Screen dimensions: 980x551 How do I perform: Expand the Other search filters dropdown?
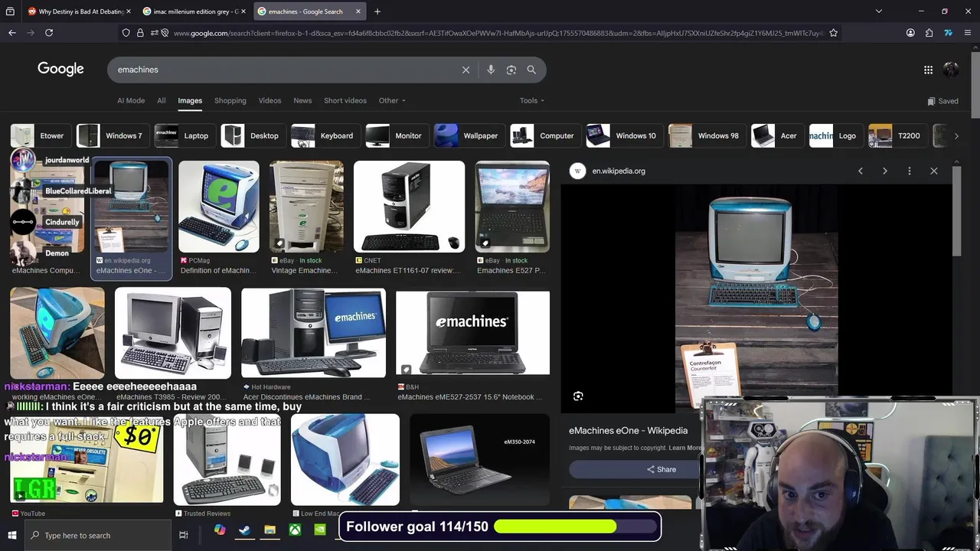click(x=392, y=100)
